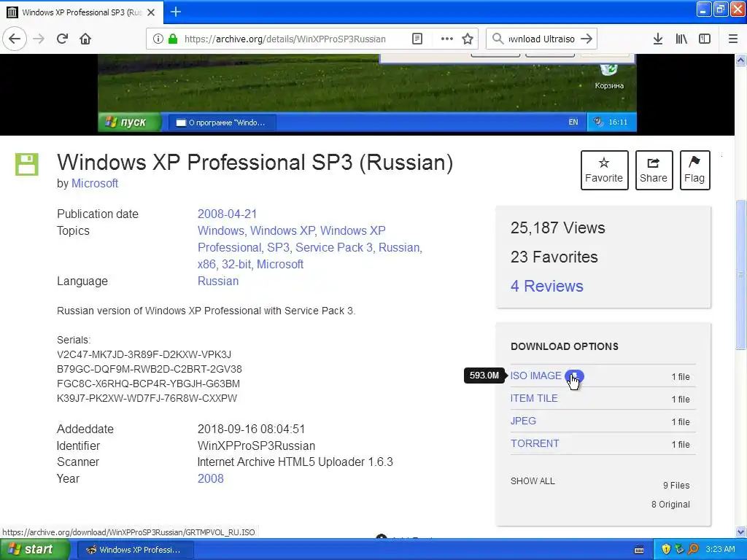Toggle reader view icon
Viewport: 747px width, 560px height.
click(417, 39)
